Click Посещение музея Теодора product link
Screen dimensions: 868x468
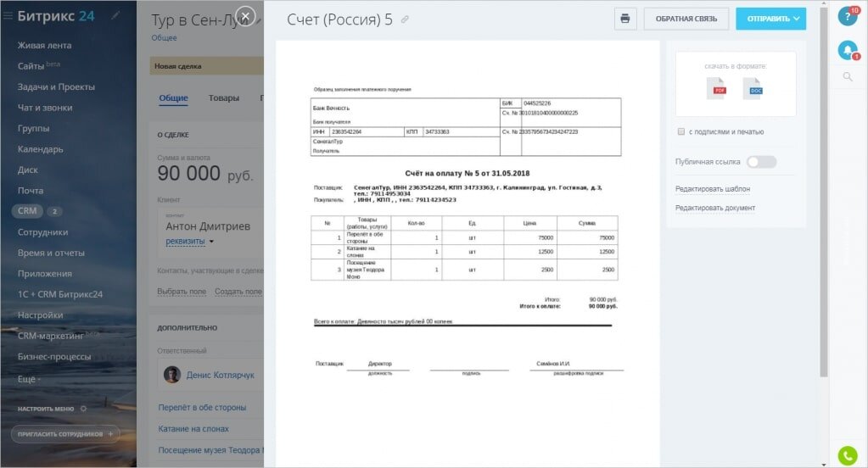click(x=210, y=450)
